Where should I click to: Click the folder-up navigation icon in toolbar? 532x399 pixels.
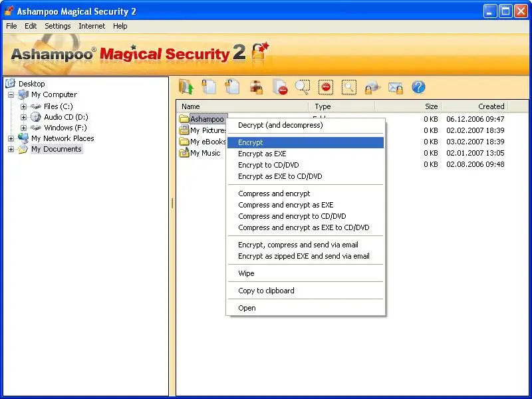pyautogui.click(x=186, y=87)
